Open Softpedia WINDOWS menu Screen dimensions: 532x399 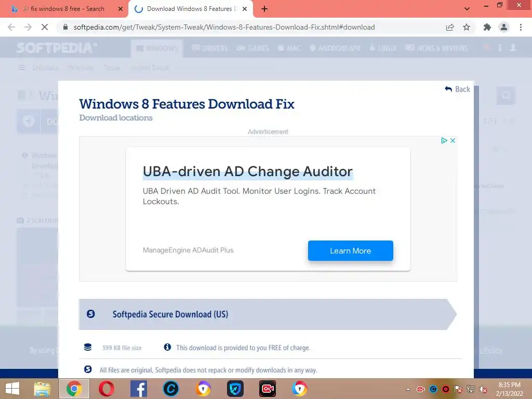pyautogui.click(x=157, y=48)
